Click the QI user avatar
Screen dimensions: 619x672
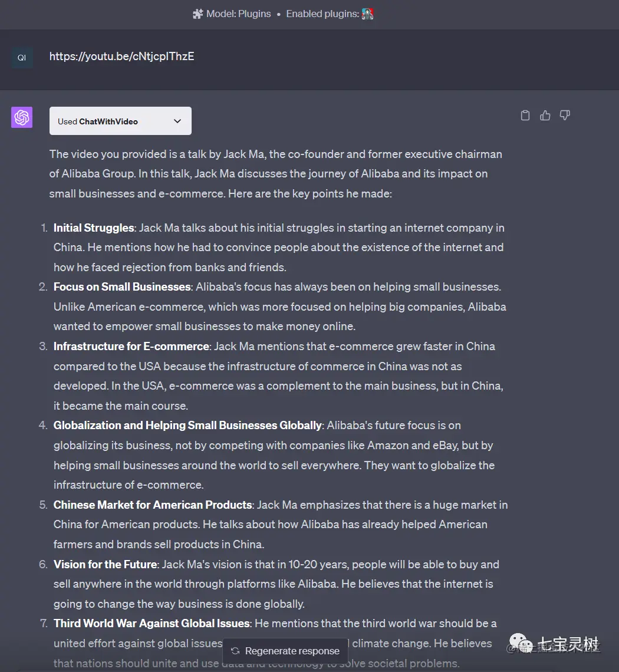pos(22,57)
